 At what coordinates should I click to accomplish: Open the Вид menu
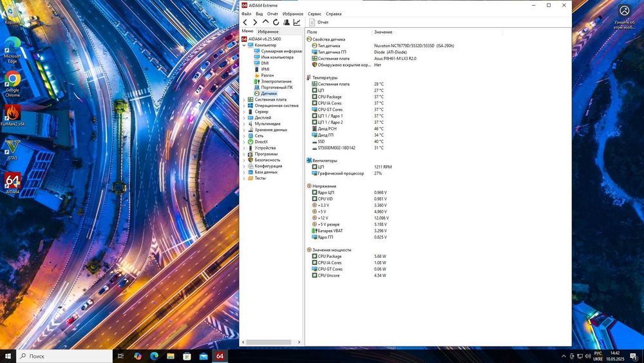(259, 14)
